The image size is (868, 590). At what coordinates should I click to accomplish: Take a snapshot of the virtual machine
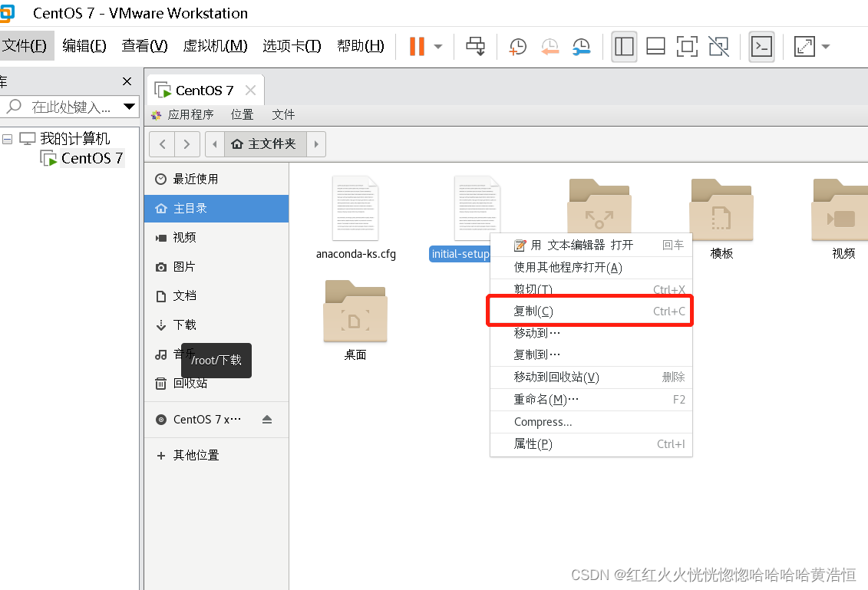coord(517,47)
